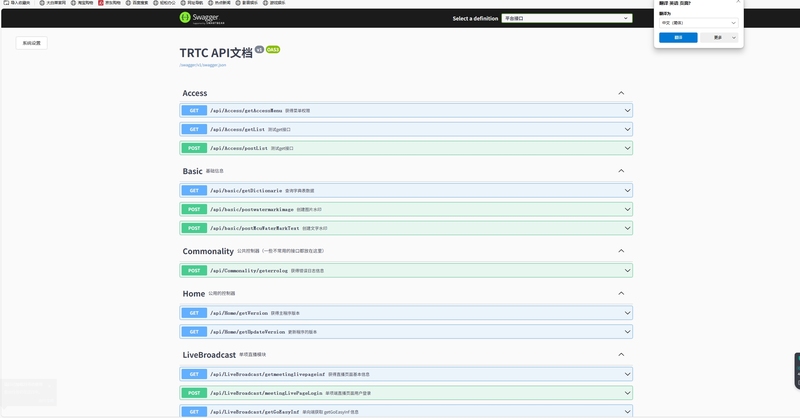Click the OAS3 version badge
800x418 pixels.
273,50
